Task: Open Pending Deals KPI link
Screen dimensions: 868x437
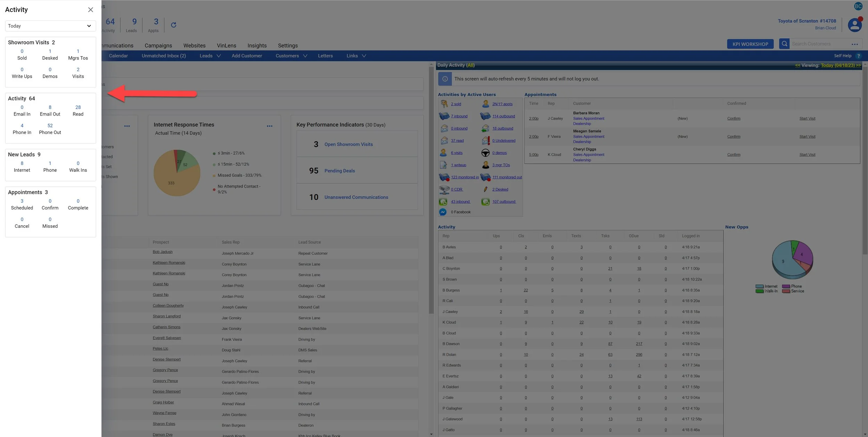Action: (x=340, y=171)
